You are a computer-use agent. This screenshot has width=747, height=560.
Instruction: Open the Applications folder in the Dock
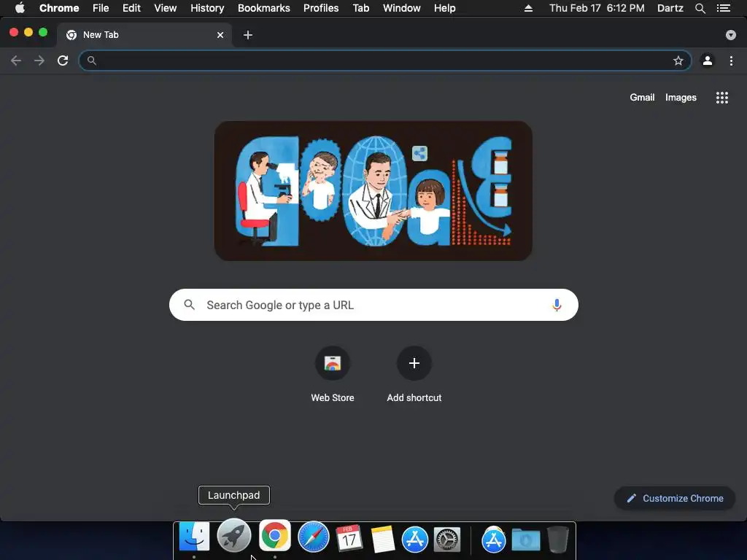point(494,540)
